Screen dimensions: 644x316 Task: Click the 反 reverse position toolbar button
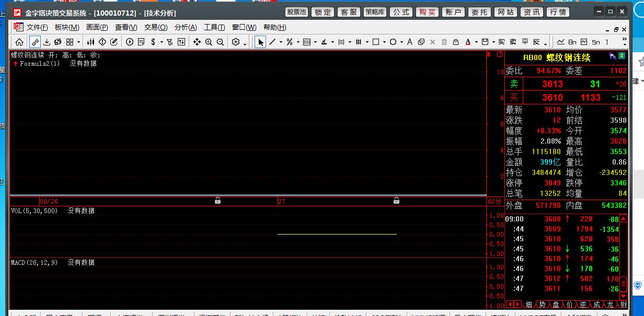coord(536,42)
